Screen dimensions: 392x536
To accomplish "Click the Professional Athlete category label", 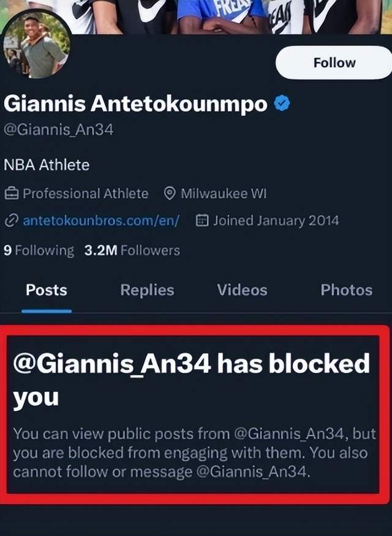I will coord(85,194).
